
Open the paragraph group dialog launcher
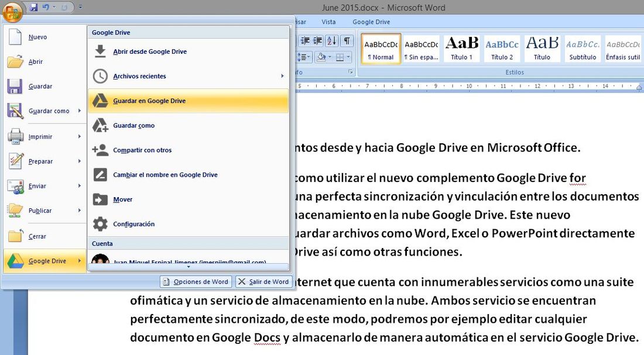(x=350, y=72)
